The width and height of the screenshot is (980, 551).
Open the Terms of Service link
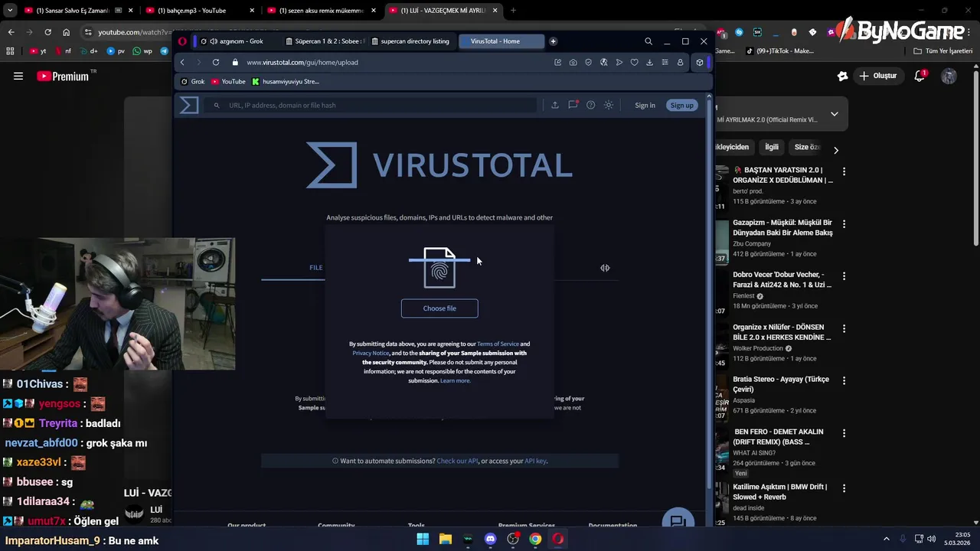point(498,344)
